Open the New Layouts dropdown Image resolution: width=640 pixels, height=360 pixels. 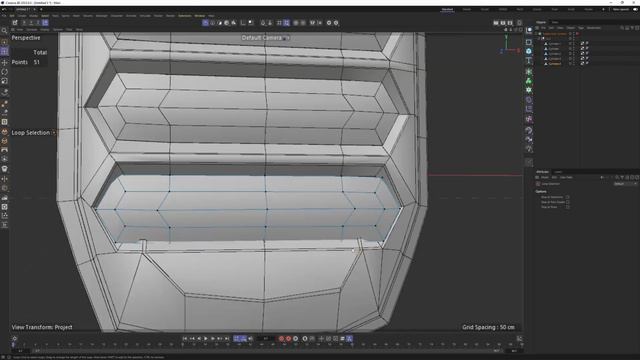[621, 9]
